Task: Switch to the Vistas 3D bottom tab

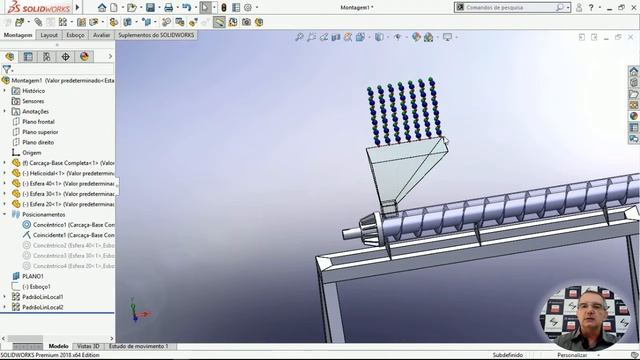Action: coord(88,346)
